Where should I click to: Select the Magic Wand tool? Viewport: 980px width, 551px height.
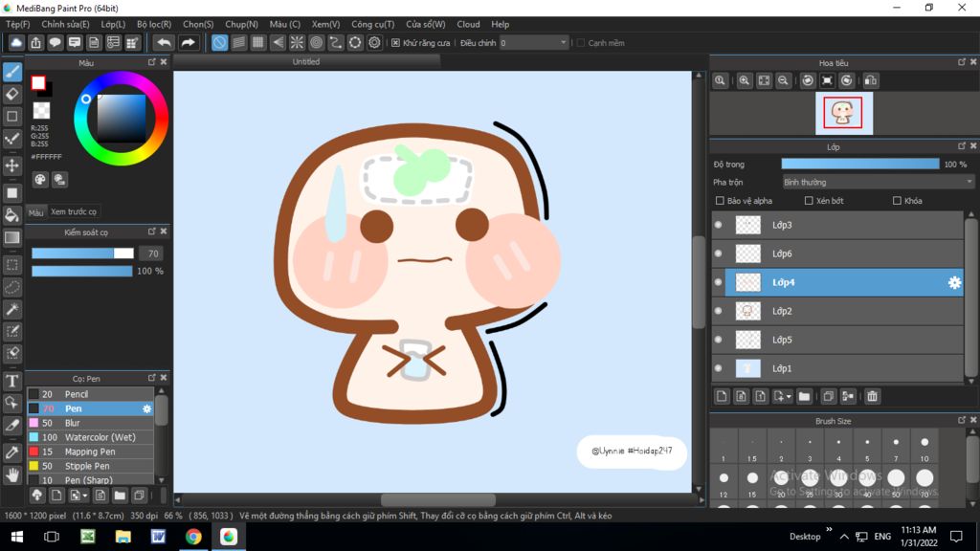(11, 309)
